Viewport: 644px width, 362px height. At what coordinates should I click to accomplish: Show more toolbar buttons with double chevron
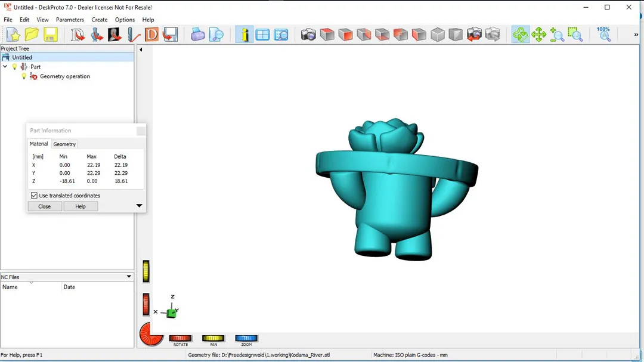[636, 35]
